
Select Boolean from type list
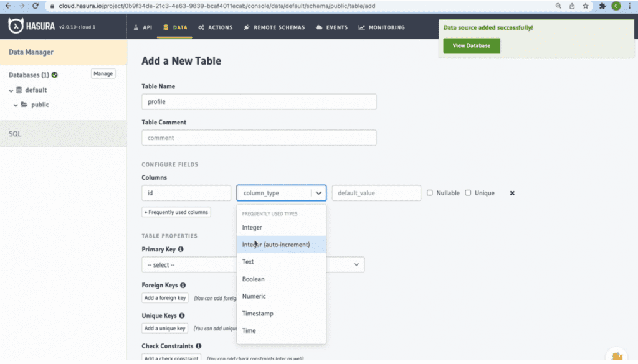(x=281, y=279)
